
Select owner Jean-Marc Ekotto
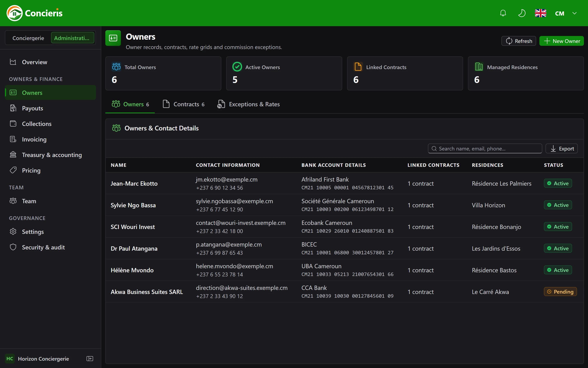coord(134,184)
